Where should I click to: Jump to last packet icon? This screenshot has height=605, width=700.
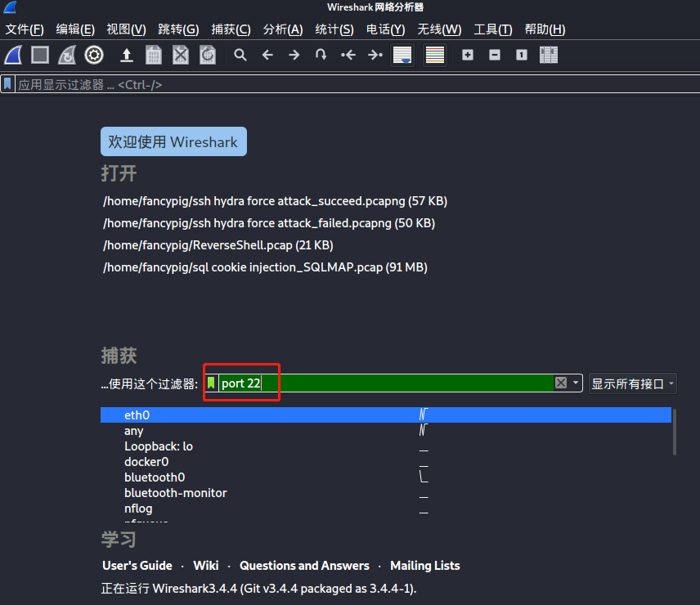[375, 56]
